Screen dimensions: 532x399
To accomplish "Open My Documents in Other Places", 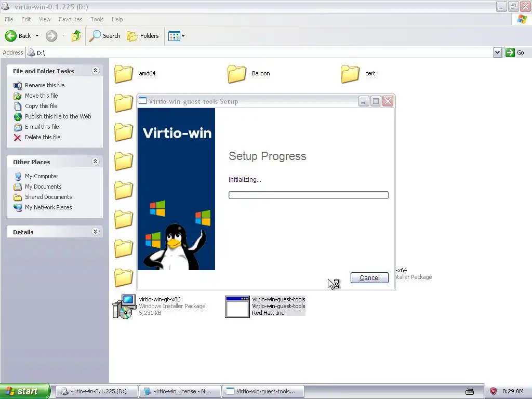I will pyautogui.click(x=43, y=187).
